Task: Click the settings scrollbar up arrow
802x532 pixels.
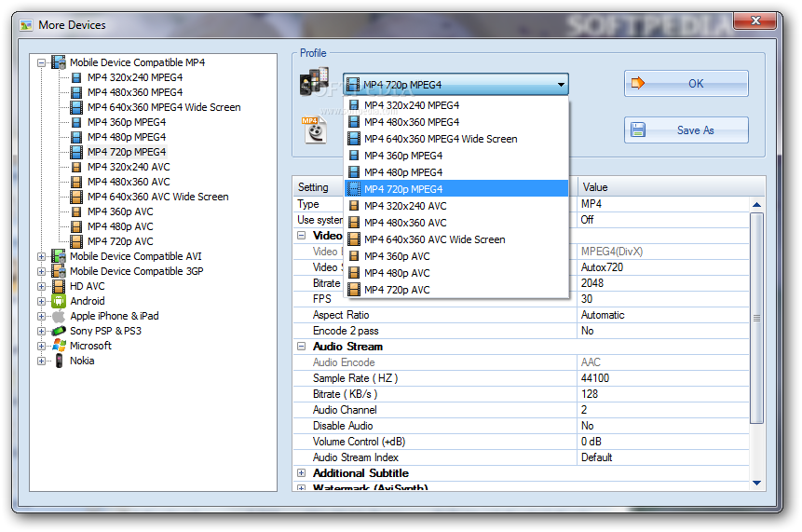Action: (757, 205)
